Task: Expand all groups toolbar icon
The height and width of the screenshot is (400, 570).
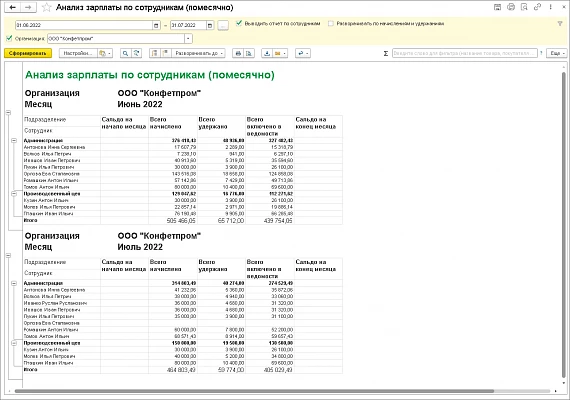Action: click(165, 53)
